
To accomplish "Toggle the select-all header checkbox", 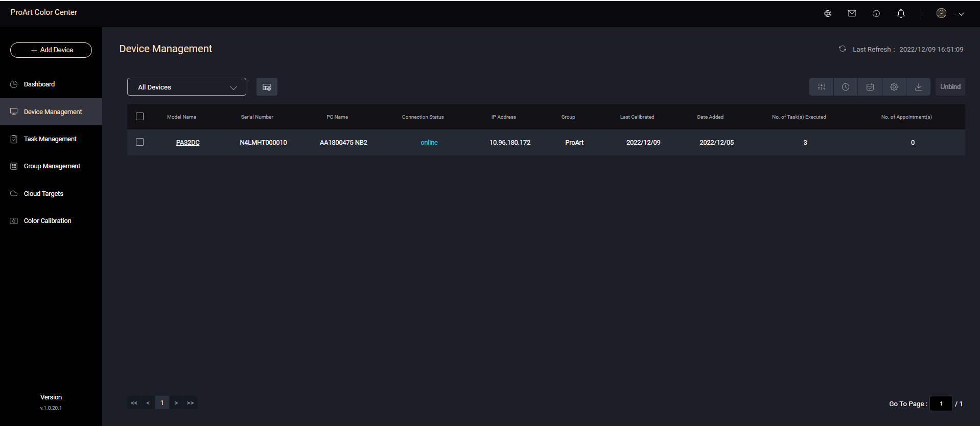I will click(x=139, y=117).
